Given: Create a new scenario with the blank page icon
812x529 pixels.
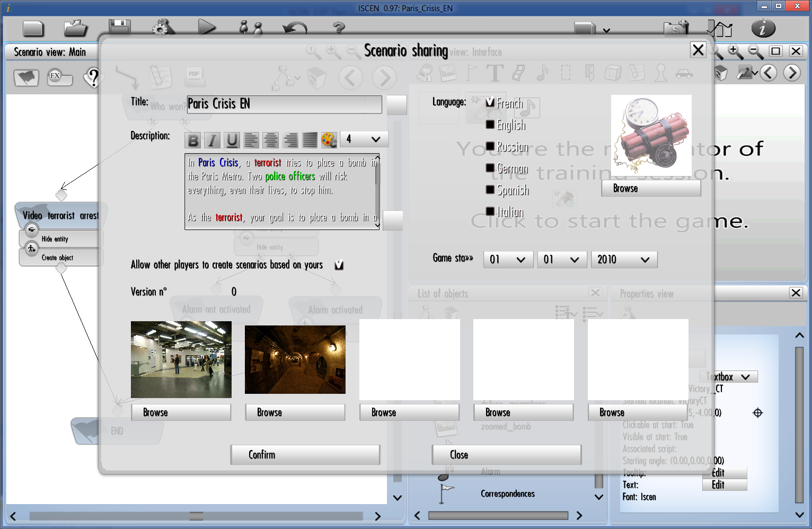Looking at the screenshot, I should pos(33,28).
